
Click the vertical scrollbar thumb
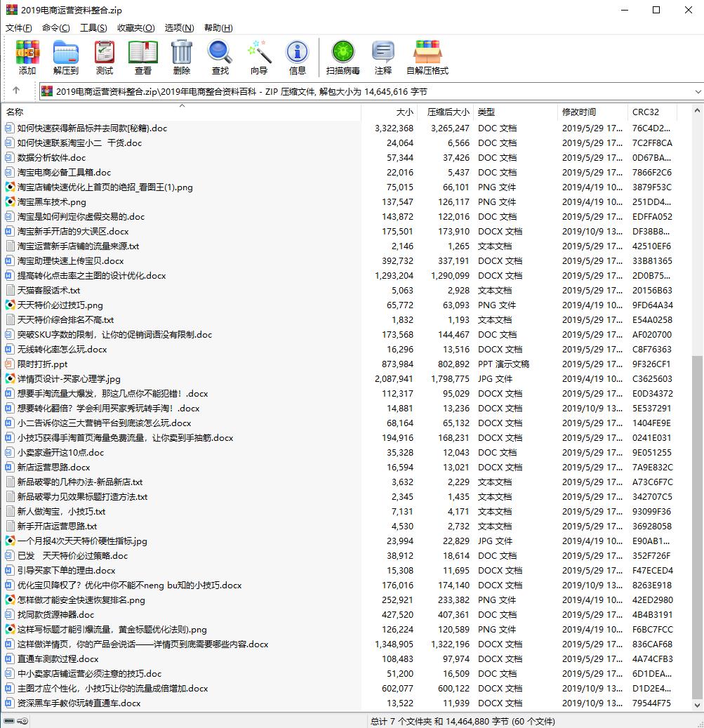tap(696, 527)
